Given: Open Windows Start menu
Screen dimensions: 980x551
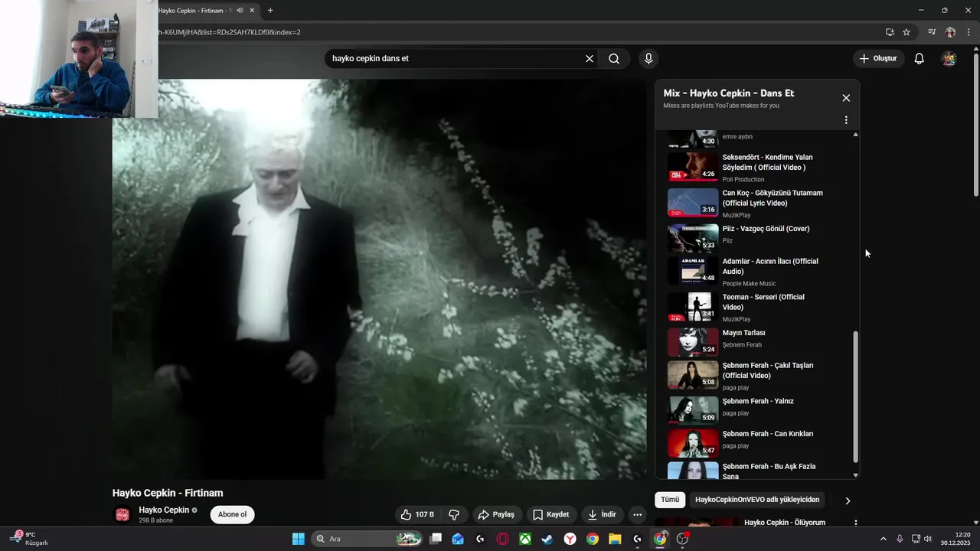Looking at the screenshot, I should [x=298, y=539].
